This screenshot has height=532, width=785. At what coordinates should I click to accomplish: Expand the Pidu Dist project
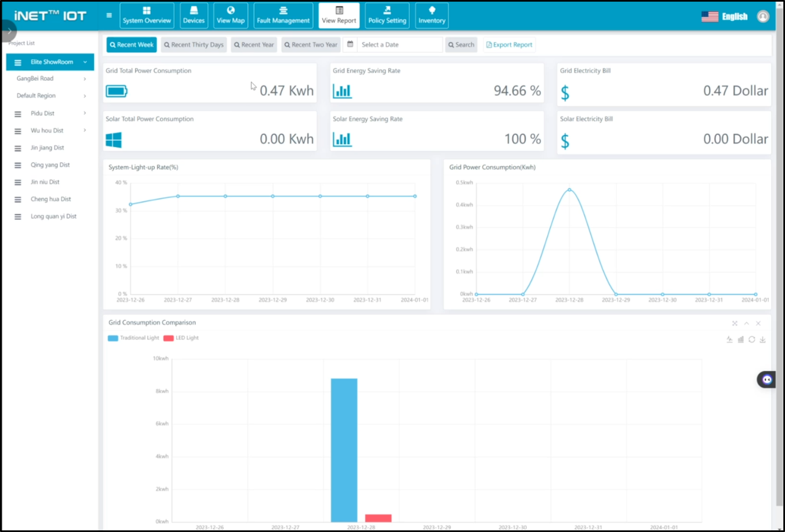85,113
